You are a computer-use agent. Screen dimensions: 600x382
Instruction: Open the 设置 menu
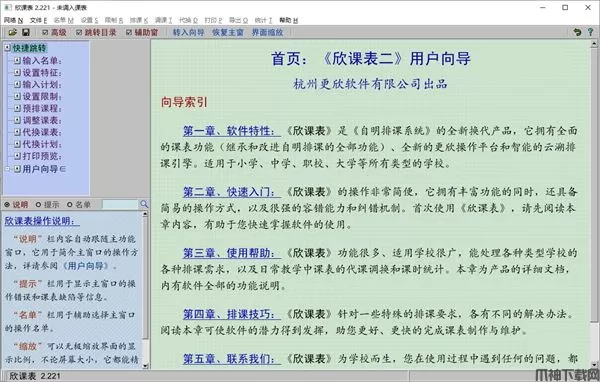tap(90, 20)
